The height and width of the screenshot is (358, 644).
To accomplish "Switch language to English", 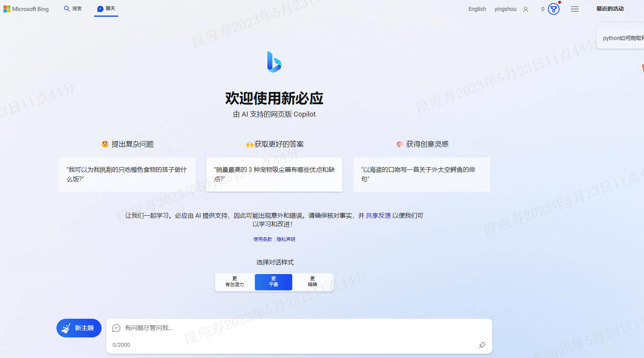I will click(477, 9).
